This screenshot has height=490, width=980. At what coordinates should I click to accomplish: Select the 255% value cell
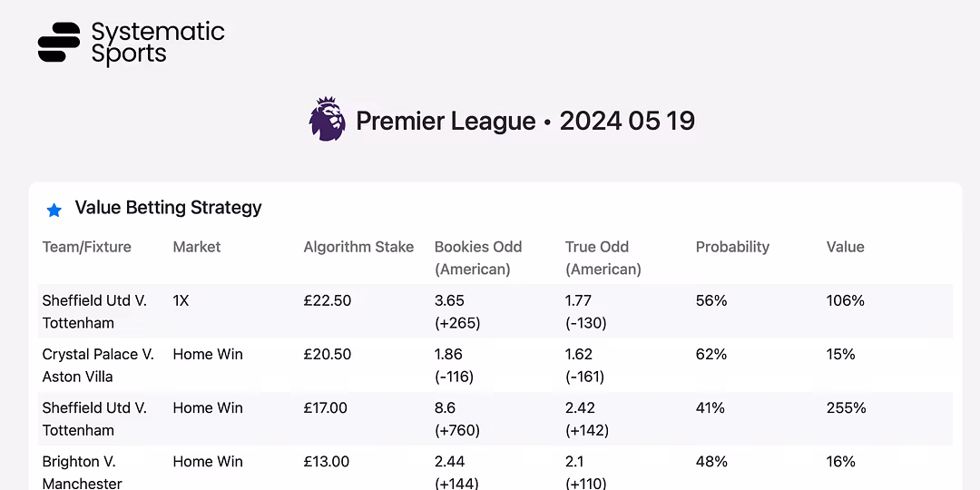click(846, 408)
